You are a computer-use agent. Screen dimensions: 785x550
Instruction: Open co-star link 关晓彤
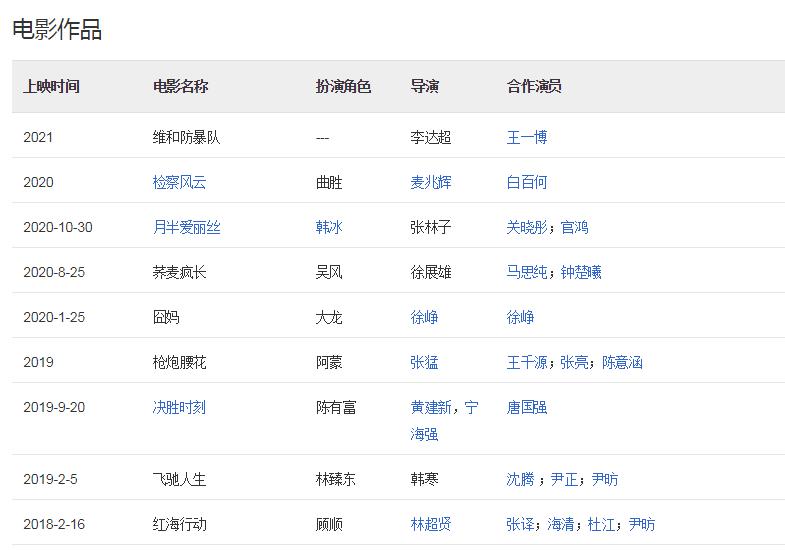[527, 227]
